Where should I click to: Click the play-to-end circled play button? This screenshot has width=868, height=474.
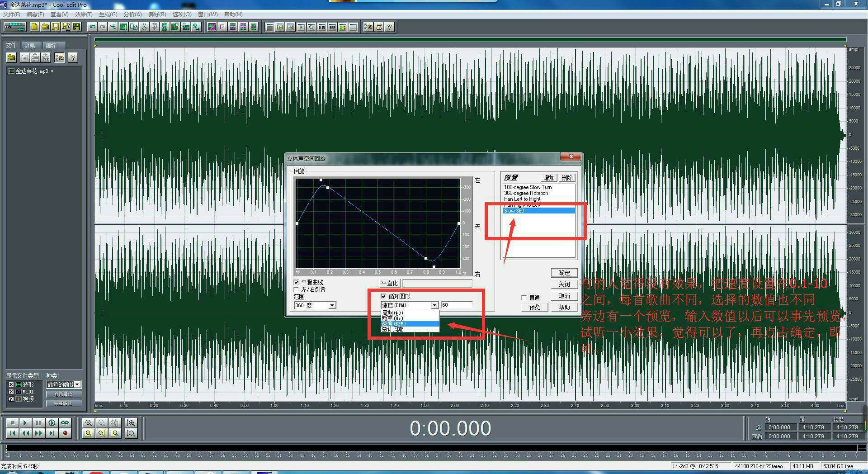tap(52, 423)
